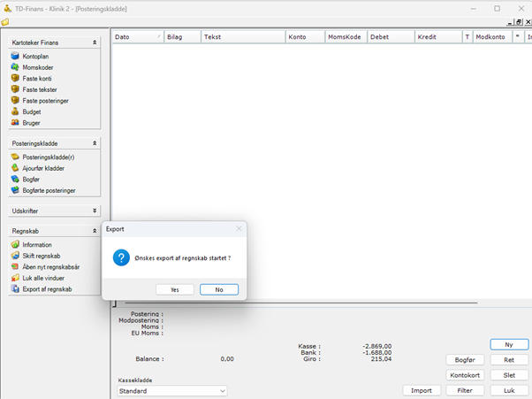
Task: Collapse the Regnskab panel
Action: tap(95, 231)
